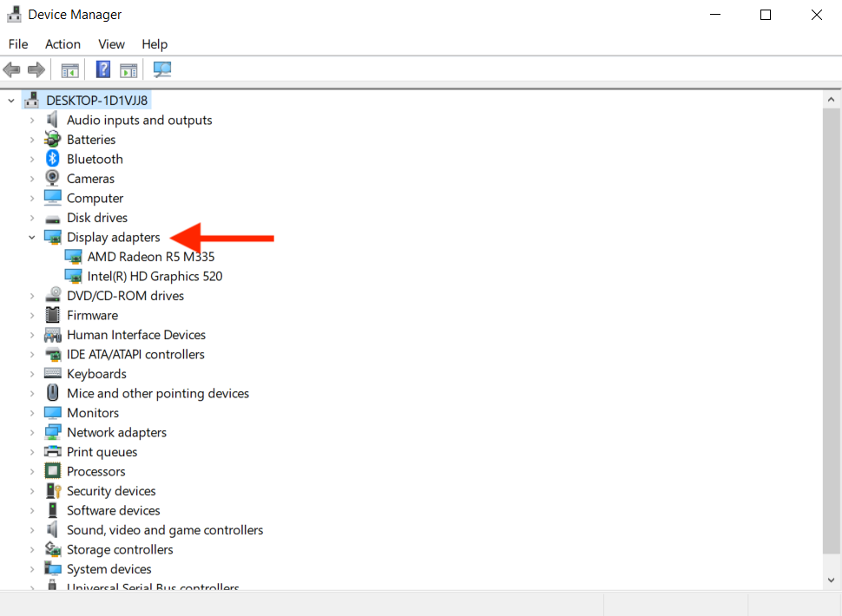Collapse the DESKTOP-1D1VJJ8 root node
Screen dimensions: 842x616
click(11, 101)
